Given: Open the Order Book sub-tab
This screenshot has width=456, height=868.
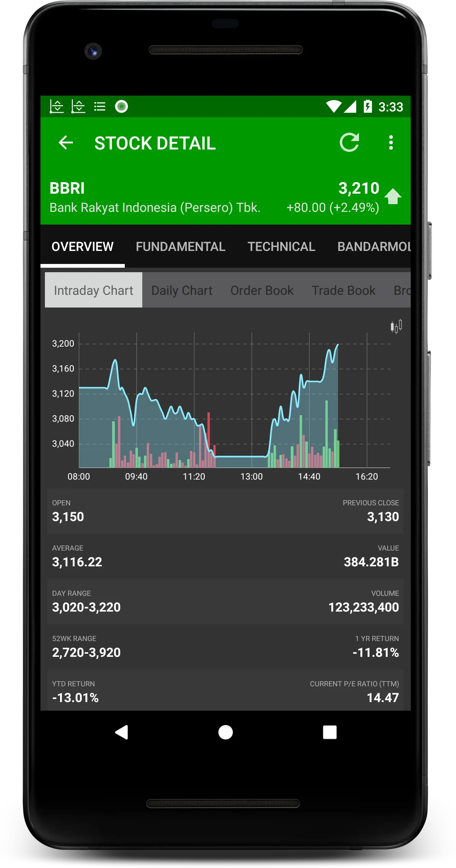Looking at the screenshot, I should pos(262,290).
